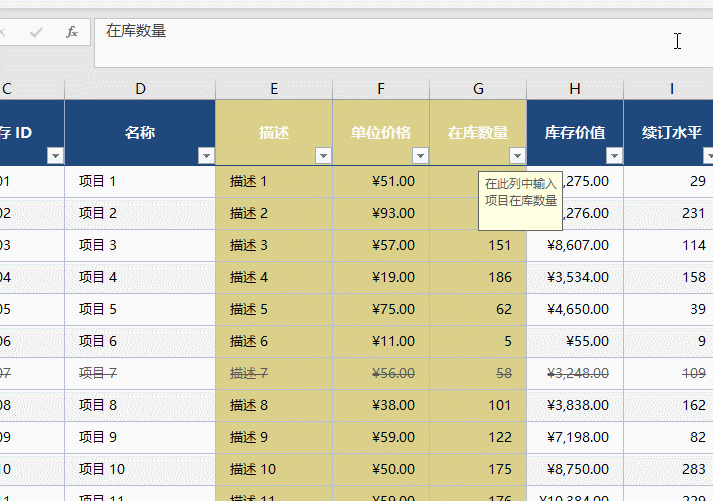Click the Insert Function fx icon

(x=72, y=32)
